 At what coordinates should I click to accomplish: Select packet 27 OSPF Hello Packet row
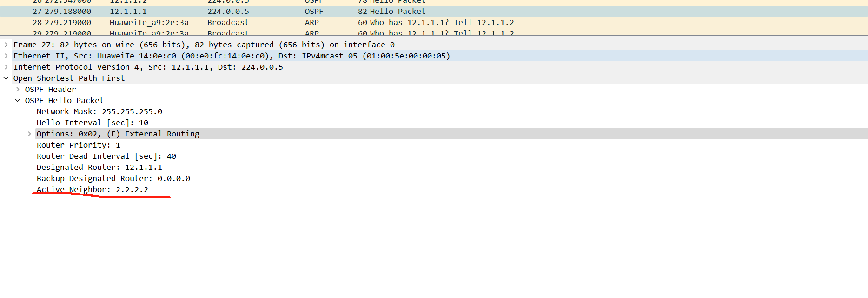pos(434,11)
